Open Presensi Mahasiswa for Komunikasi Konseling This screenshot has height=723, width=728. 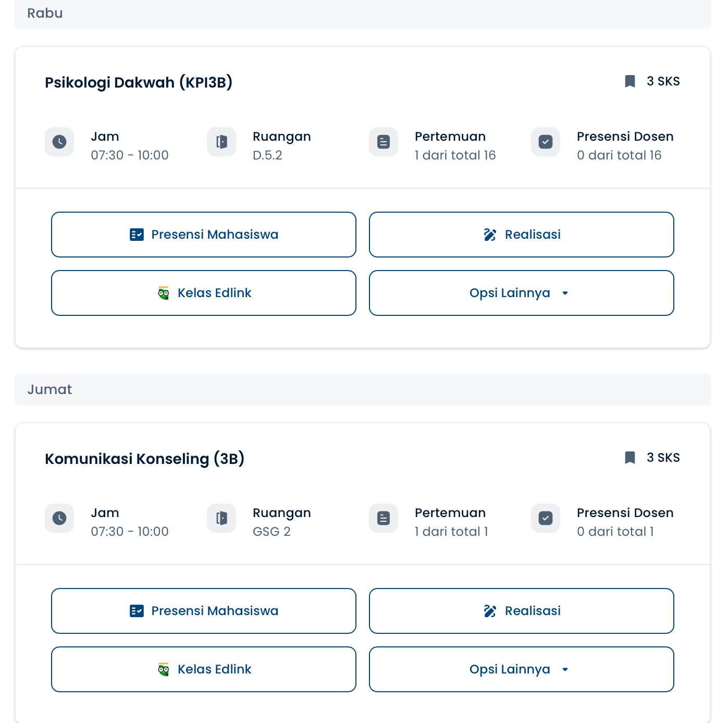[x=204, y=611]
